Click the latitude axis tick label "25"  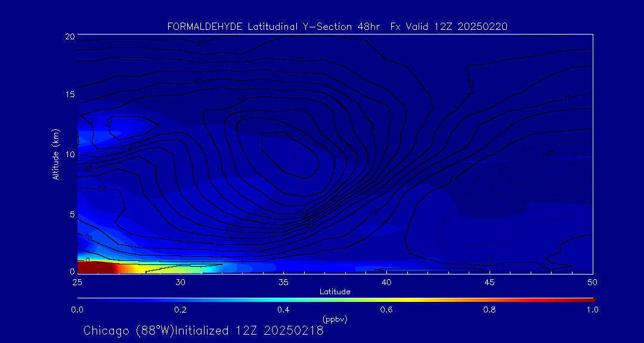coord(77,282)
